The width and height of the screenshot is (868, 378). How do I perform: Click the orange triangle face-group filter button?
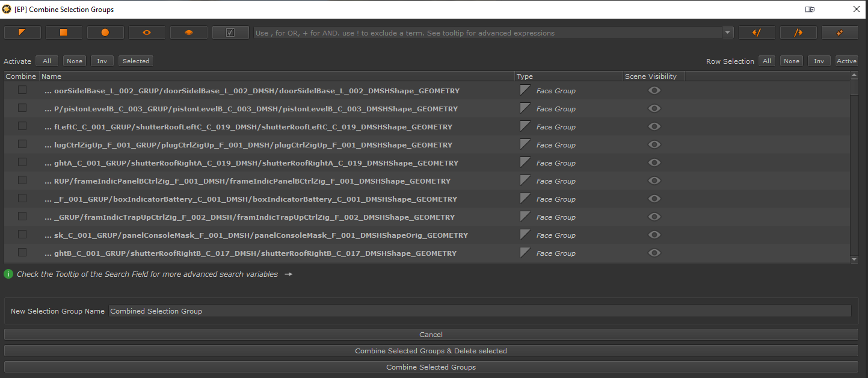[22, 33]
